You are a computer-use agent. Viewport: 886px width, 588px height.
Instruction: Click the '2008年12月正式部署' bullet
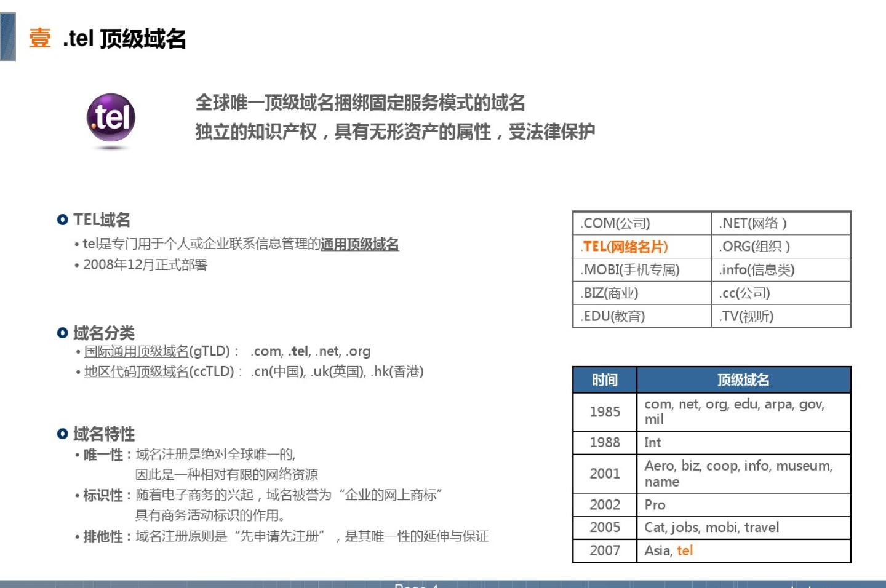(145, 265)
